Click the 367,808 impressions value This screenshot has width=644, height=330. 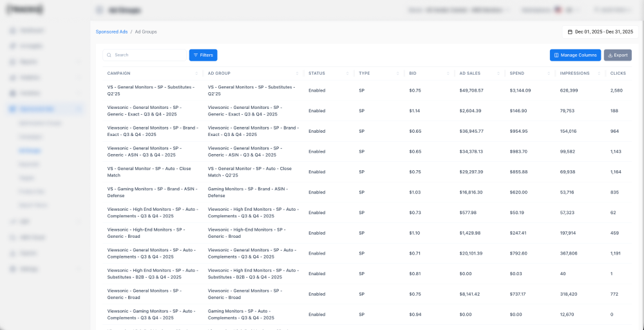coord(569,253)
